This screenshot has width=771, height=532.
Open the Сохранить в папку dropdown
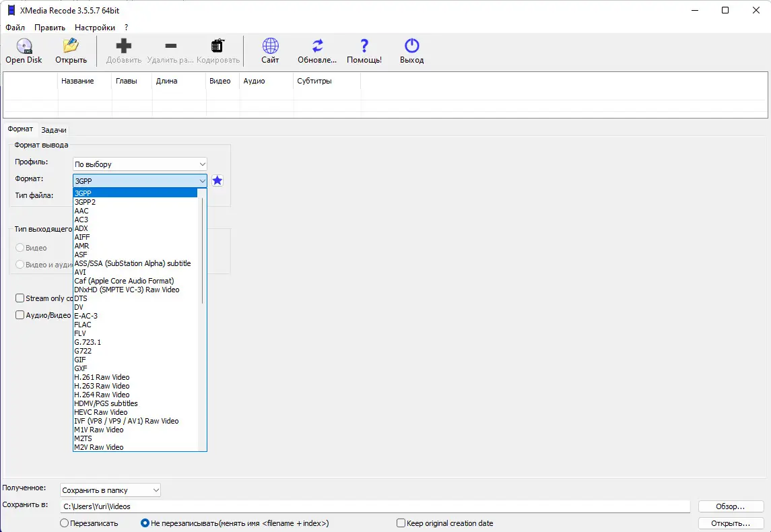(110, 490)
